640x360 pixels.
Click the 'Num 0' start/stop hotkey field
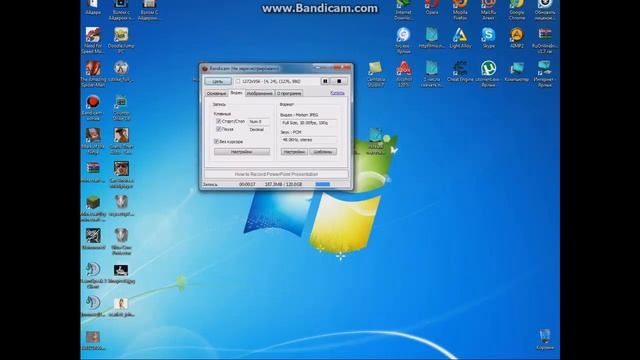pos(259,122)
